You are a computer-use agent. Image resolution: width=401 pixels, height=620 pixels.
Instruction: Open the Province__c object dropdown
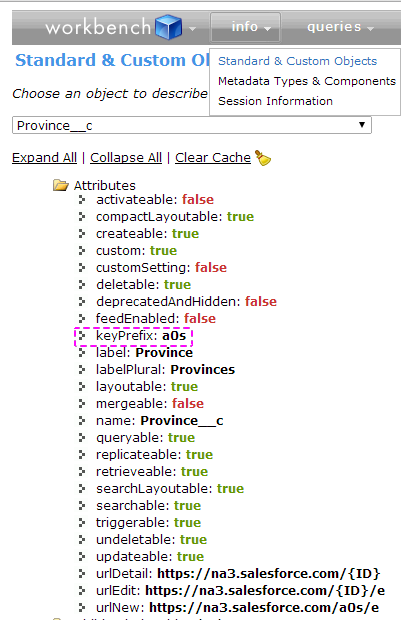(x=192, y=125)
